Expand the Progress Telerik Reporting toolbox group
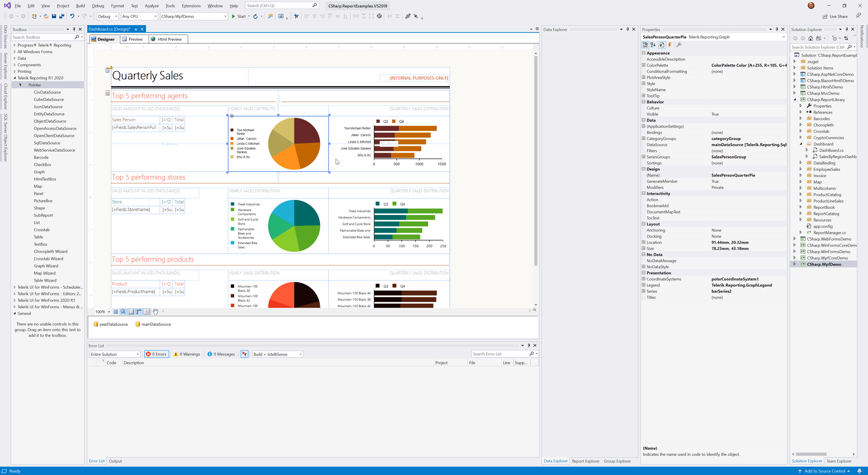The width and height of the screenshot is (868, 475). tap(14, 45)
